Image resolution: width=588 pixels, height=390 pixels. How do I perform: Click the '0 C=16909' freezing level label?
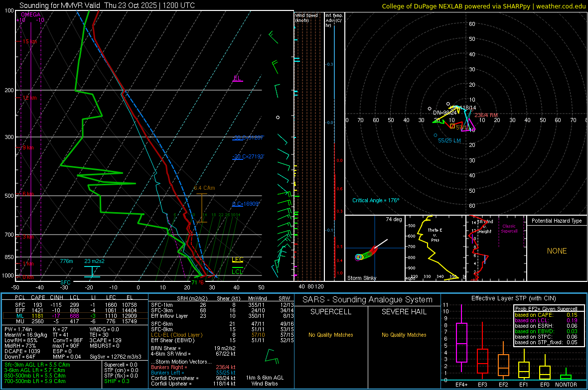pos(246,204)
